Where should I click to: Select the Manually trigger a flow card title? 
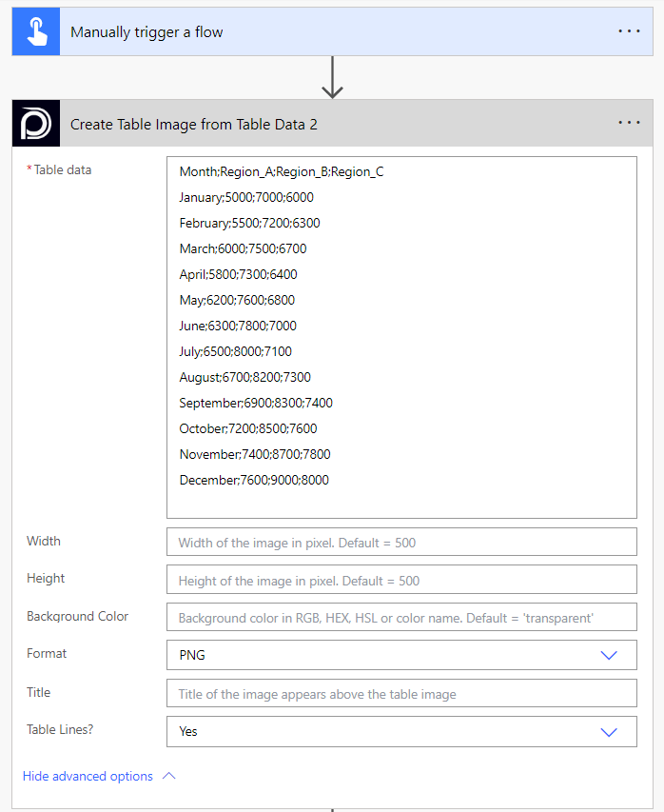pos(146,32)
